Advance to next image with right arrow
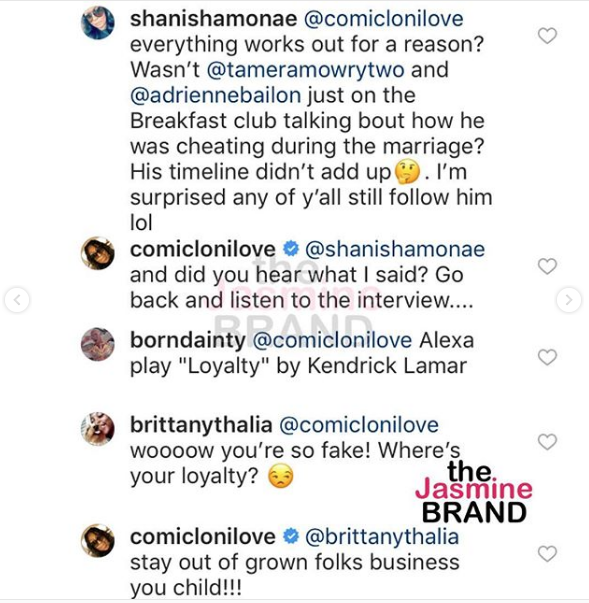Image resolution: width=589 pixels, height=603 pixels. click(x=569, y=300)
